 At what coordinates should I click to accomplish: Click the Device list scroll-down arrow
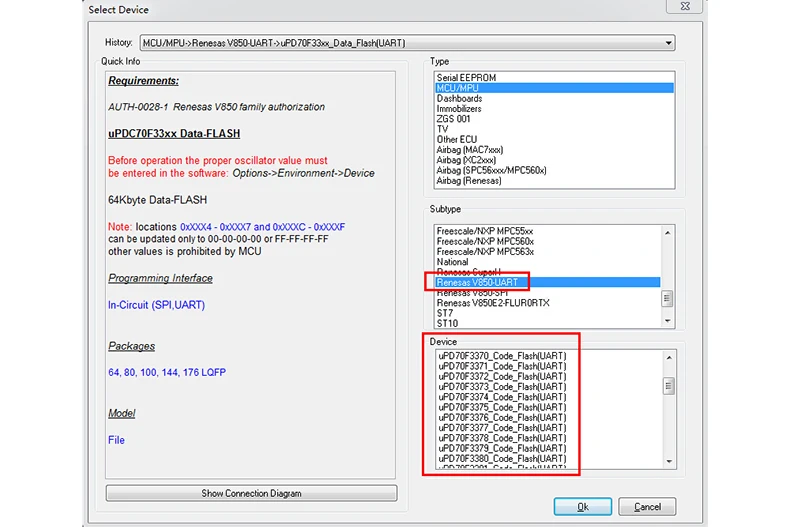click(x=669, y=462)
